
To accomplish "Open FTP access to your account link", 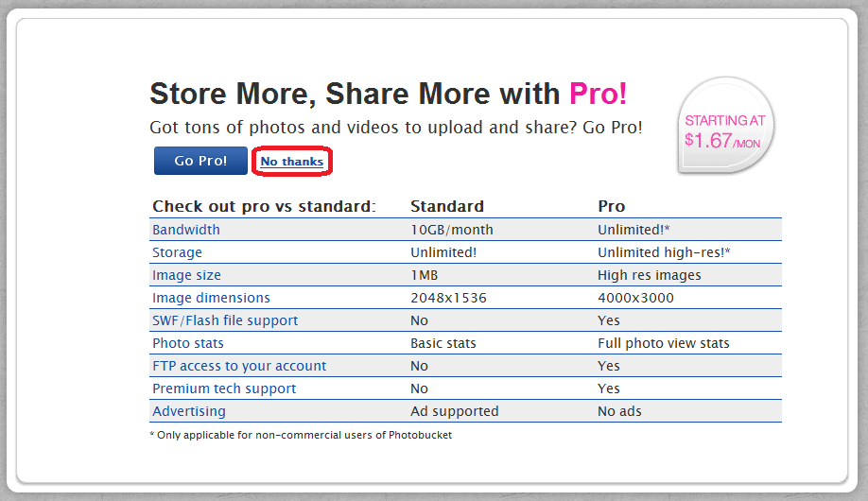I will pos(239,366).
